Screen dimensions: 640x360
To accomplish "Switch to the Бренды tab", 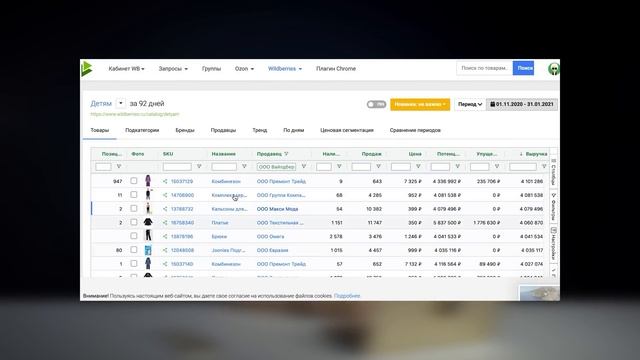I will 185,130.
